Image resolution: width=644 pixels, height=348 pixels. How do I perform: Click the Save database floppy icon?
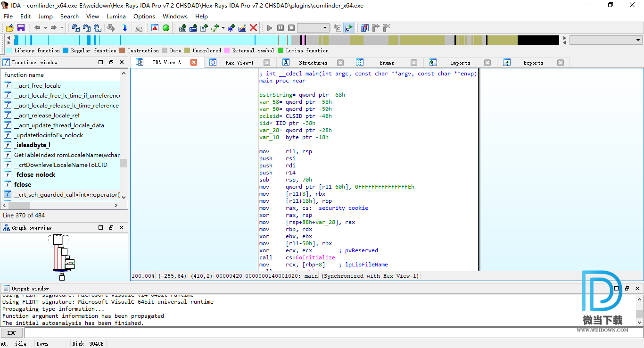tap(21, 28)
